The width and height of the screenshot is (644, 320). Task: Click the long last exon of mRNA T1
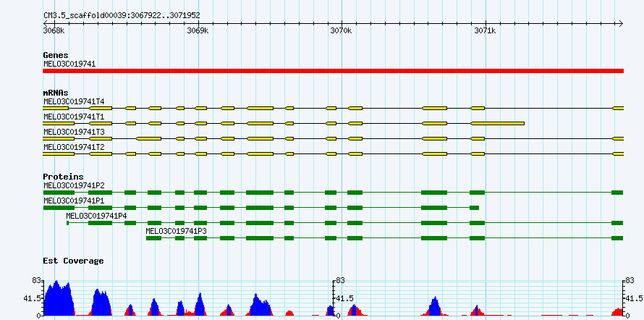click(497, 123)
